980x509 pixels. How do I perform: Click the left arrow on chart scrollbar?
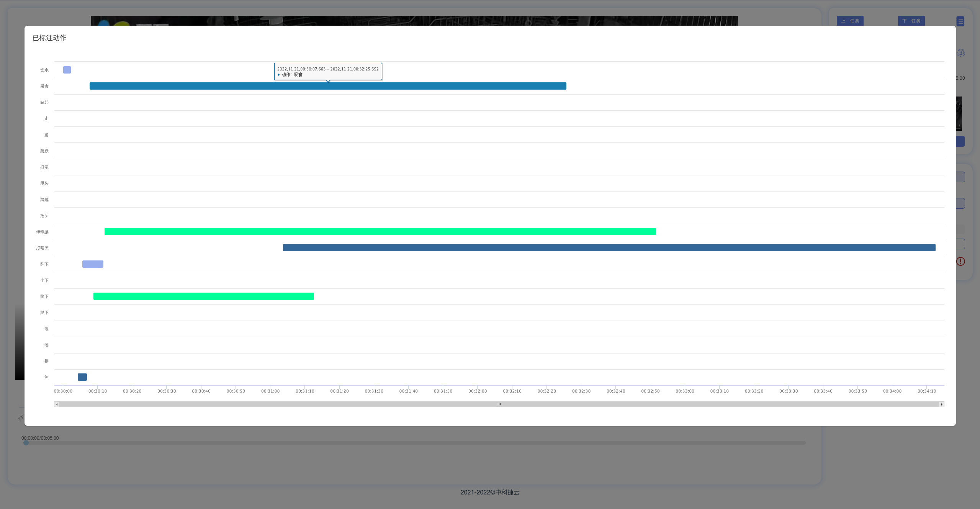(57, 404)
